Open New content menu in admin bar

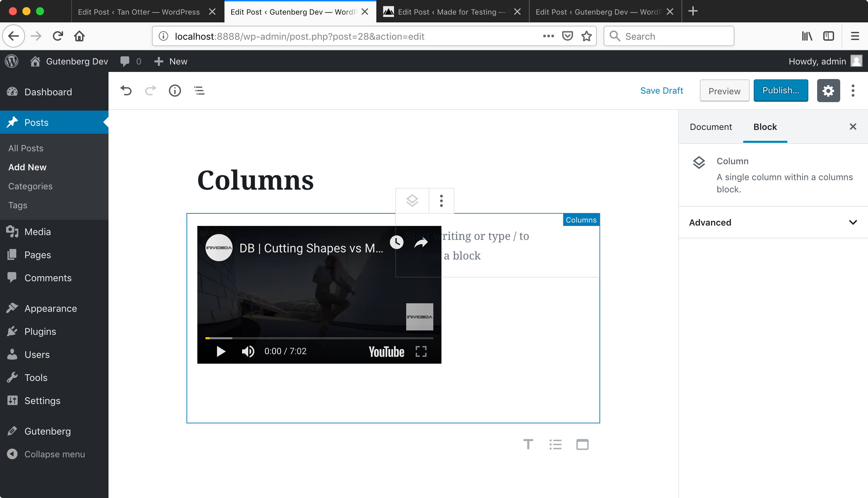171,61
